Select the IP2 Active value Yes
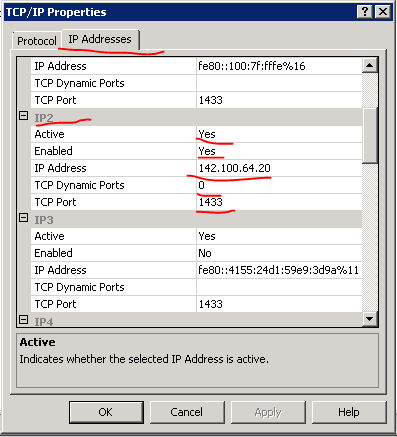 [x=279, y=134]
